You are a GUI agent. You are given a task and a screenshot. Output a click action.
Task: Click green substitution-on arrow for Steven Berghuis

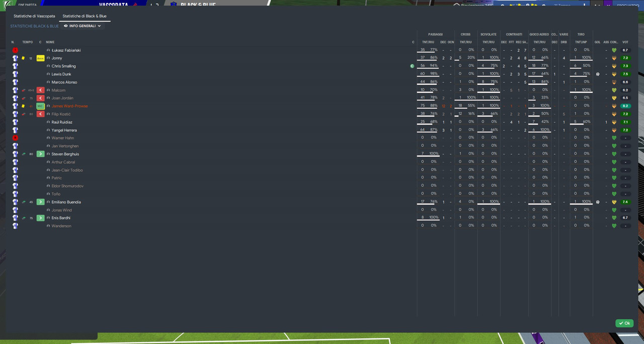pos(40,154)
